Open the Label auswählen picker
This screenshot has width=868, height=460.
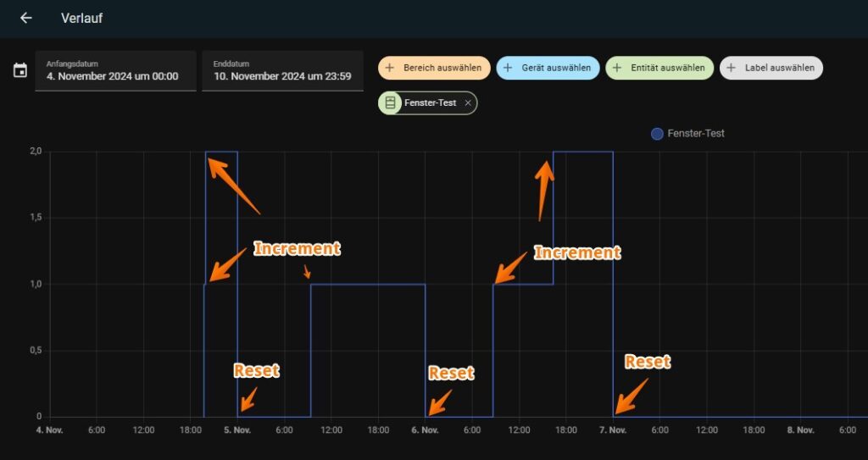(779, 68)
